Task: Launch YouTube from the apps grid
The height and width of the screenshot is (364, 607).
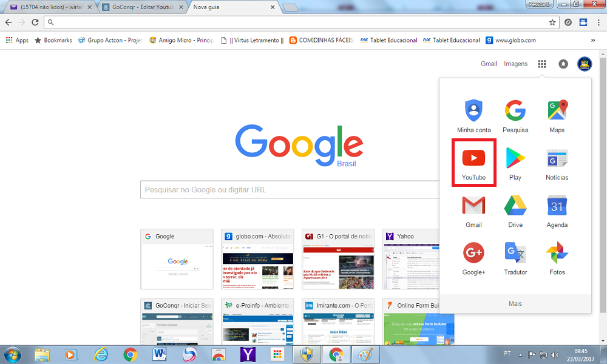Action: coord(473,163)
